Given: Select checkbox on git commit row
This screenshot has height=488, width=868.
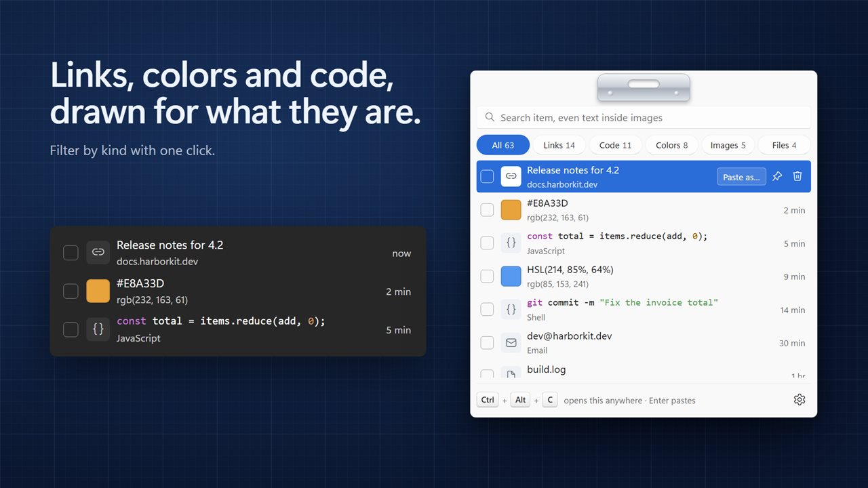Looking at the screenshot, I should coord(487,309).
